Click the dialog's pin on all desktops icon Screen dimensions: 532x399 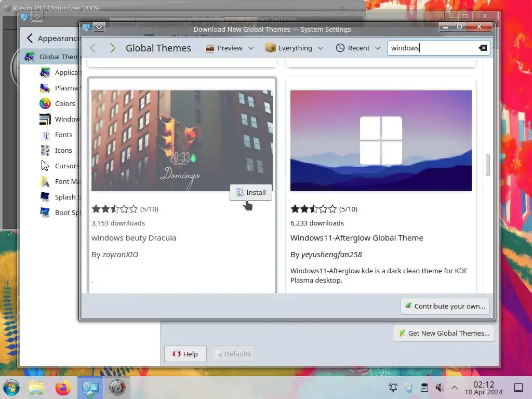tap(99, 27)
